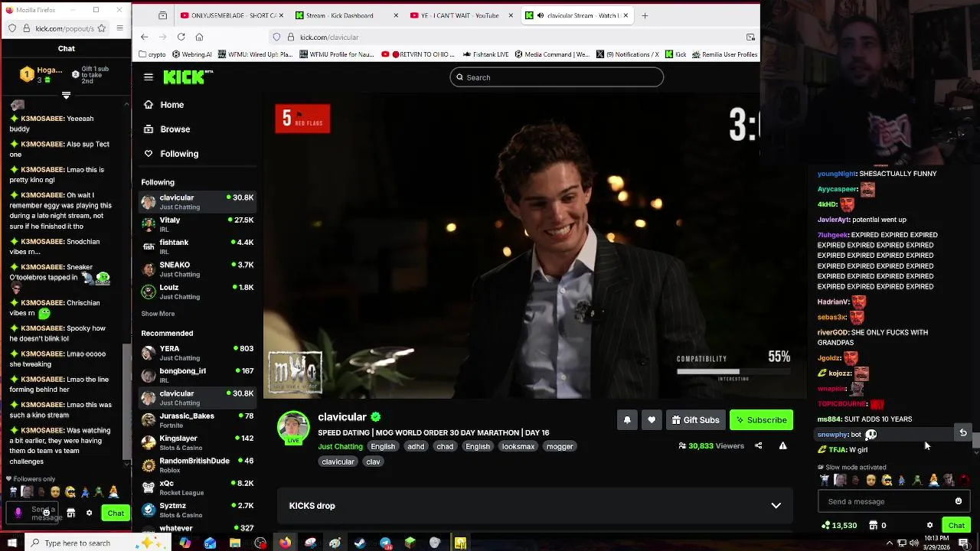The width and height of the screenshot is (980, 551).
Task: Open the Just Chatting category link
Action: [x=340, y=446]
